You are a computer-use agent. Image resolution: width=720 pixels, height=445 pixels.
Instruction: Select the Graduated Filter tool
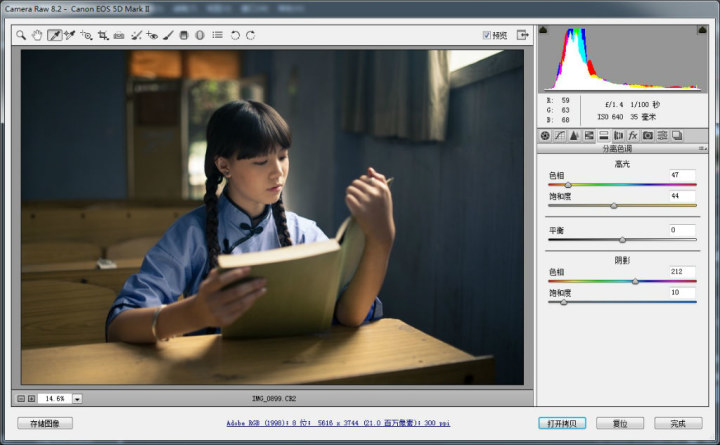184,35
